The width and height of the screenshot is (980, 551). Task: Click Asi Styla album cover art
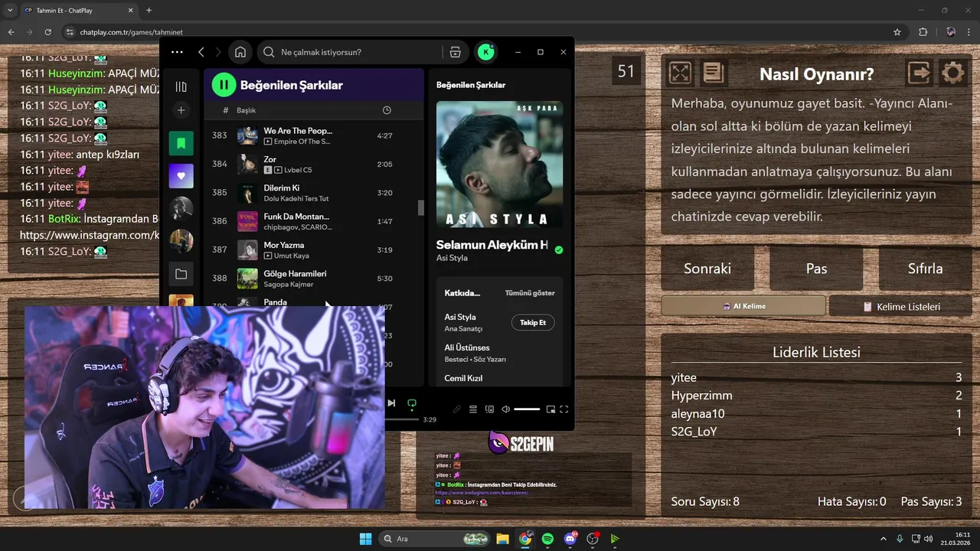pos(499,165)
